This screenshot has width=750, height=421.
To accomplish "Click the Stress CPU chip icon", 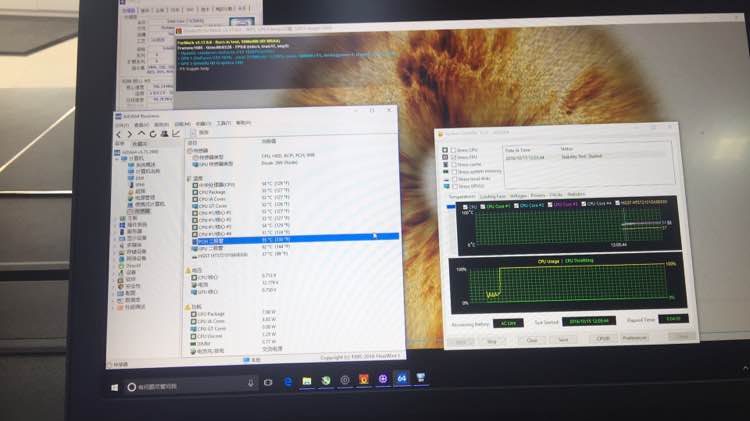I will tap(445, 150).
